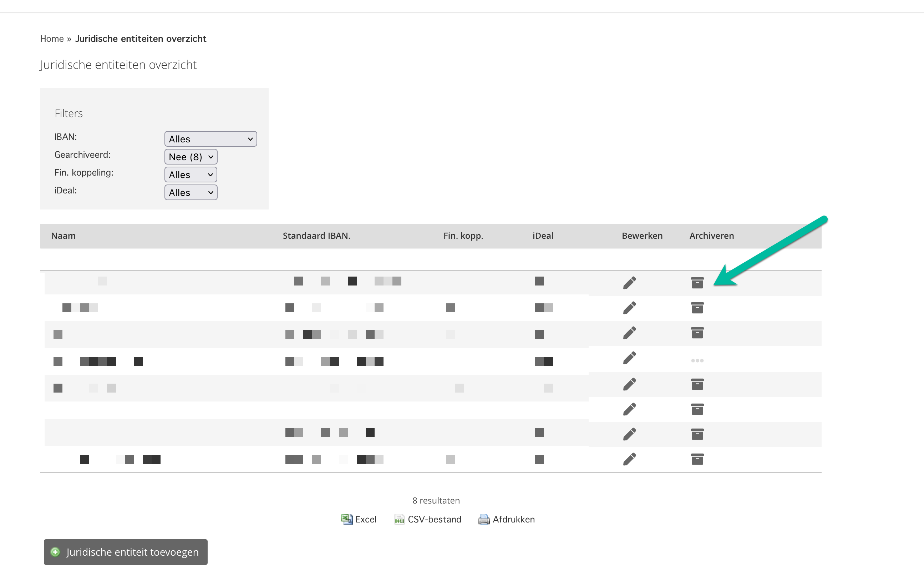Open the Gearchiveerd dropdown showing Nee (8)
Image resolution: width=924 pixels, height=571 pixels.
pyautogui.click(x=191, y=157)
